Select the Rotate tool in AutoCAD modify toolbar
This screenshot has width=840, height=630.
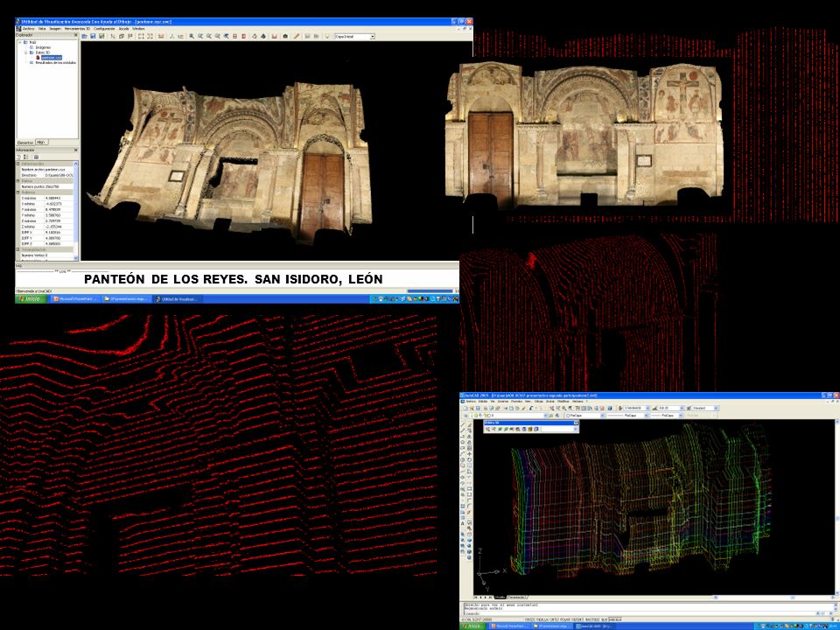[470, 458]
